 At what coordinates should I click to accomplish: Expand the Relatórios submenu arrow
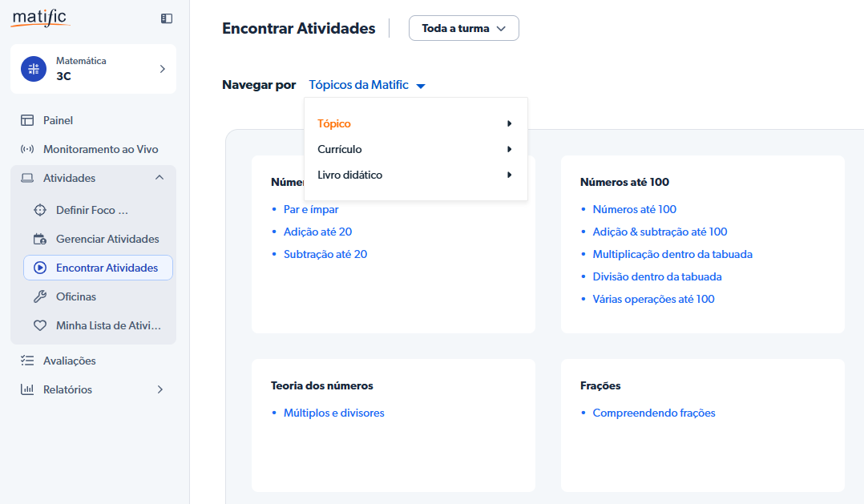pos(159,389)
